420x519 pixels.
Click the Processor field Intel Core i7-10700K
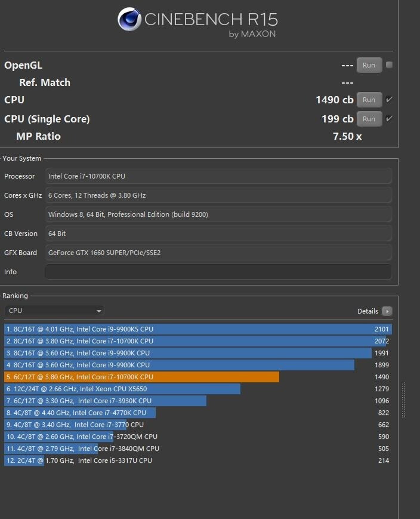pos(218,176)
